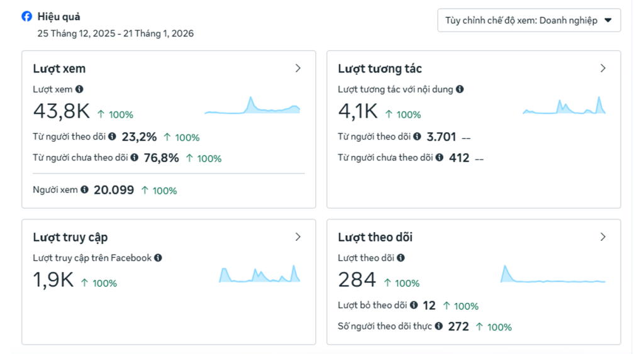The image size is (644, 354).
Task: Click info icon next to Số người theo dõi thực
Action: (x=438, y=326)
